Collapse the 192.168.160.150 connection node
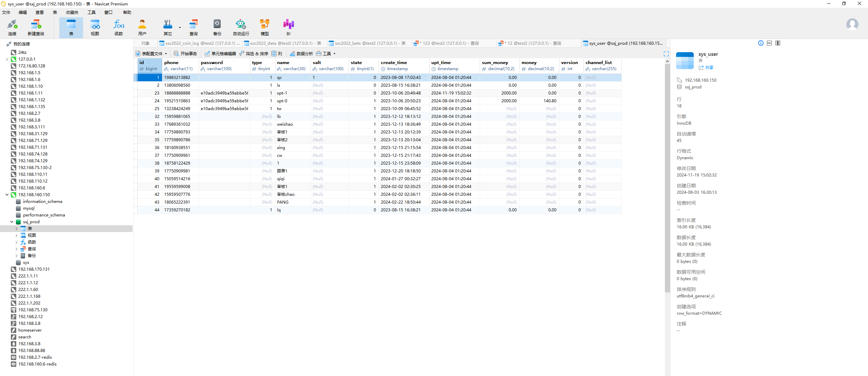This screenshot has height=376, width=868. [x=7, y=195]
